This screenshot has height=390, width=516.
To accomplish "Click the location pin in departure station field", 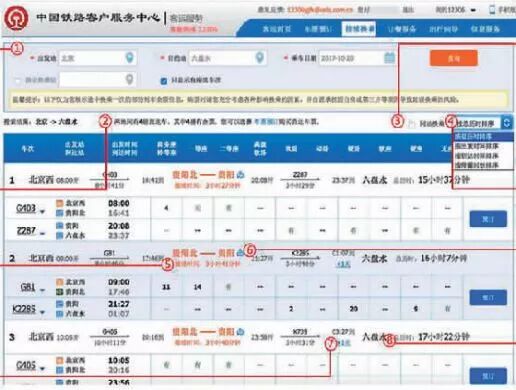I will click(x=130, y=58).
